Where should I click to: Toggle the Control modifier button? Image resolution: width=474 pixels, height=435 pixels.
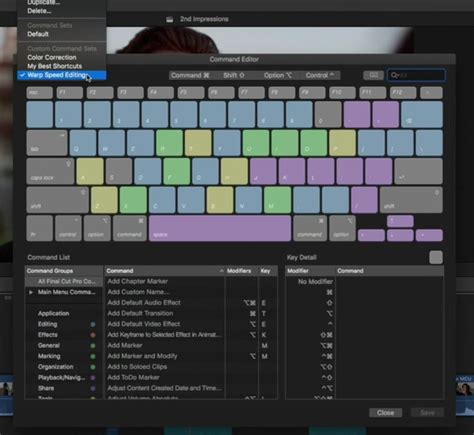320,75
